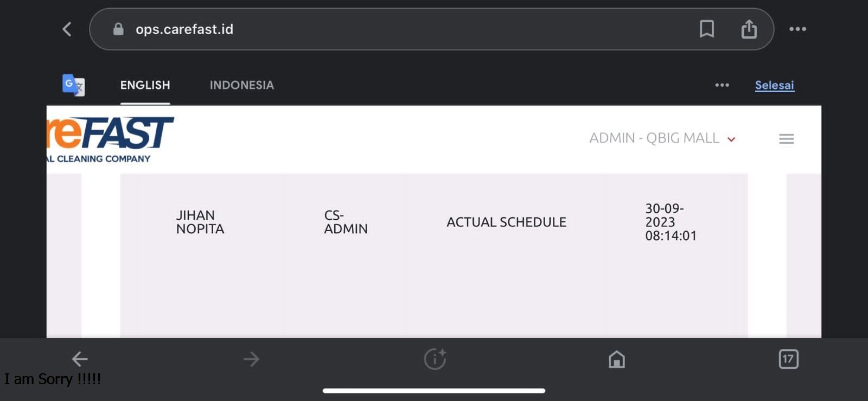Open the 17 tabs switcher

(x=788, y=359)
